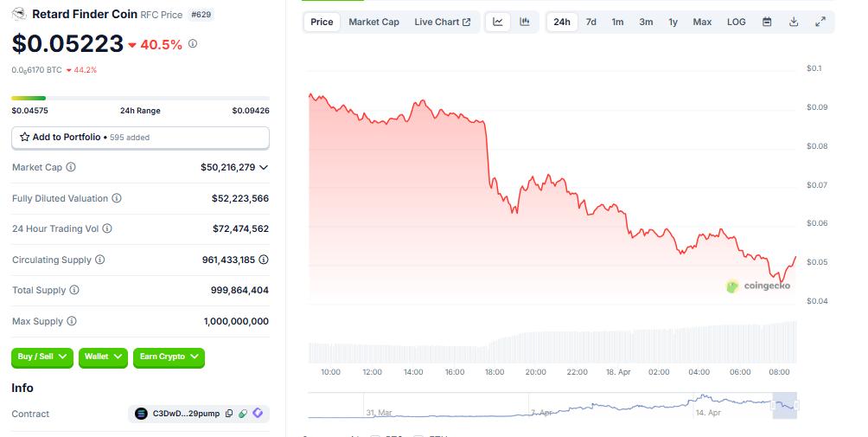Click info icon beside Circulating Supply value
The image size is (868, 437).
(264, 260)
